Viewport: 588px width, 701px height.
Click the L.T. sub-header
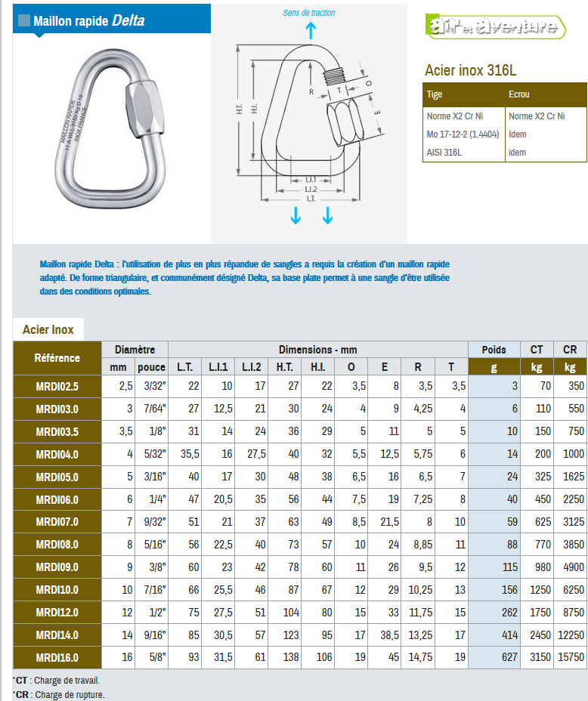point(184,367)
